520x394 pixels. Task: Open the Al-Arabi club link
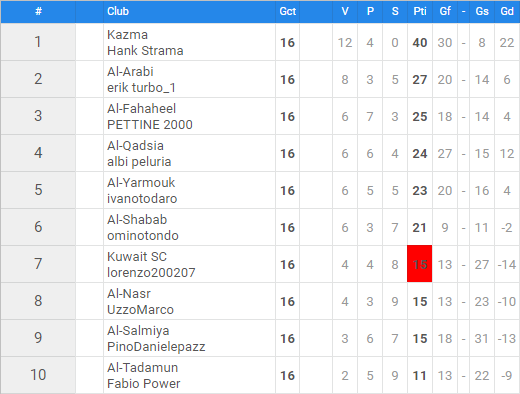click(130, 72)
